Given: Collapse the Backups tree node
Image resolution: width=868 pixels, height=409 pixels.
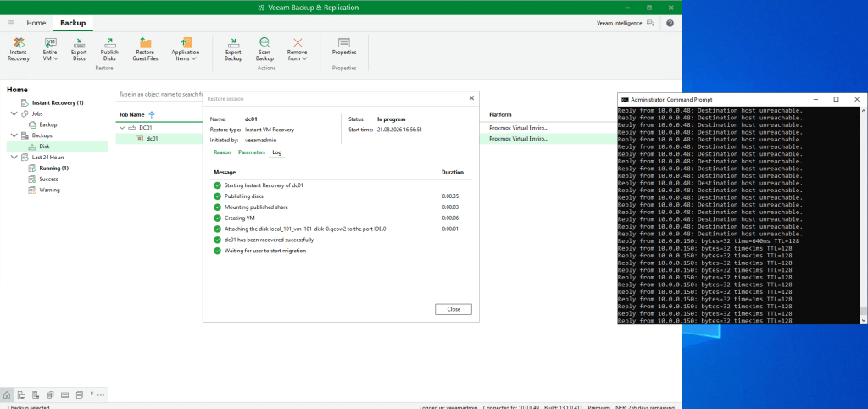Looking at the screenshot, I should 14,135.
